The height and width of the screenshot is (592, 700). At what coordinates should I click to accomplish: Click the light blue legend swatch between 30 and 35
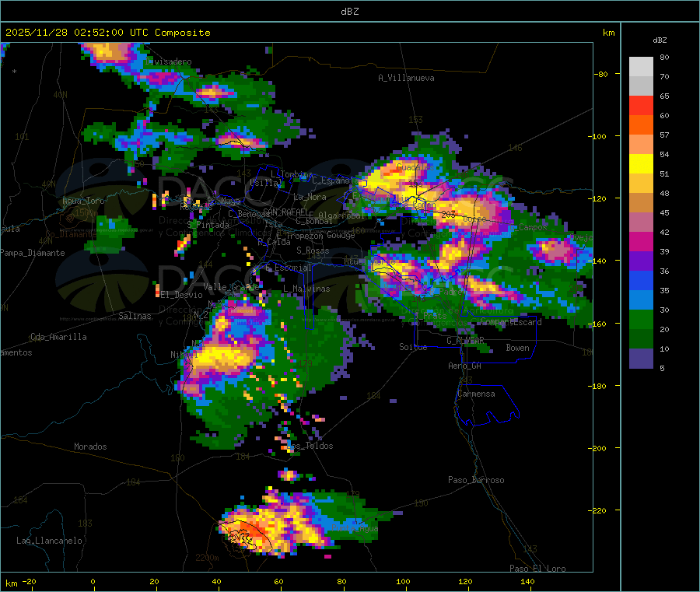(x=641, y=300)
